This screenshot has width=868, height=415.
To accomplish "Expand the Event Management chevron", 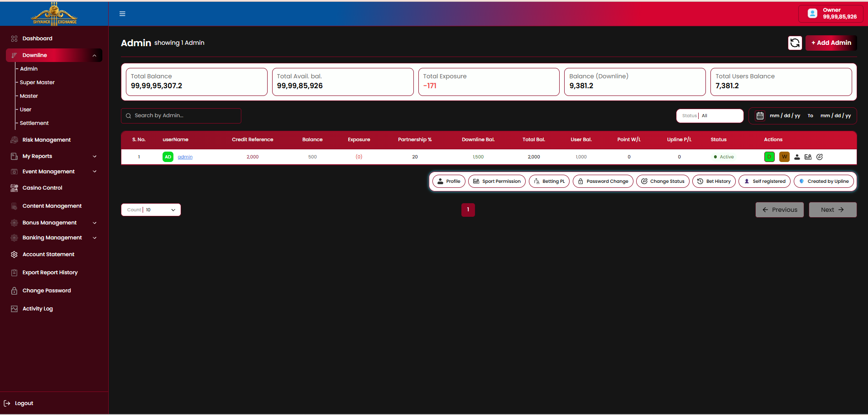I will pyautogui.click(x=95, y=172).
